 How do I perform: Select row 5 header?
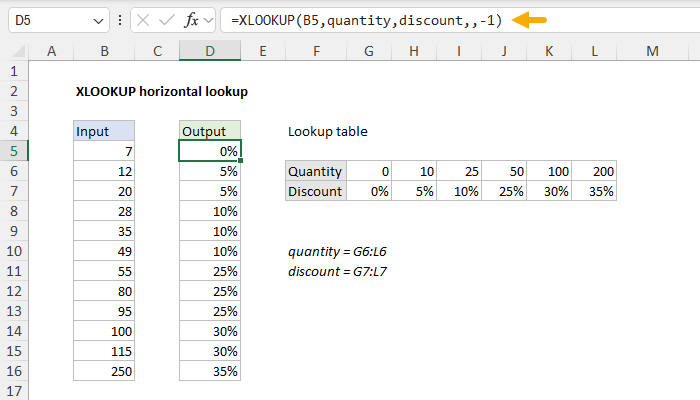click(14, 151)
